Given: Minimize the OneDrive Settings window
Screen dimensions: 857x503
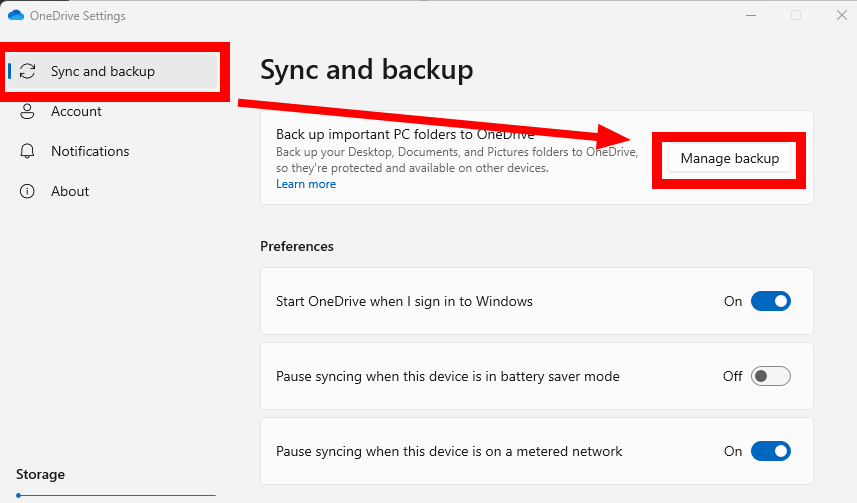Looking at the screenshot, I should 751,15.
